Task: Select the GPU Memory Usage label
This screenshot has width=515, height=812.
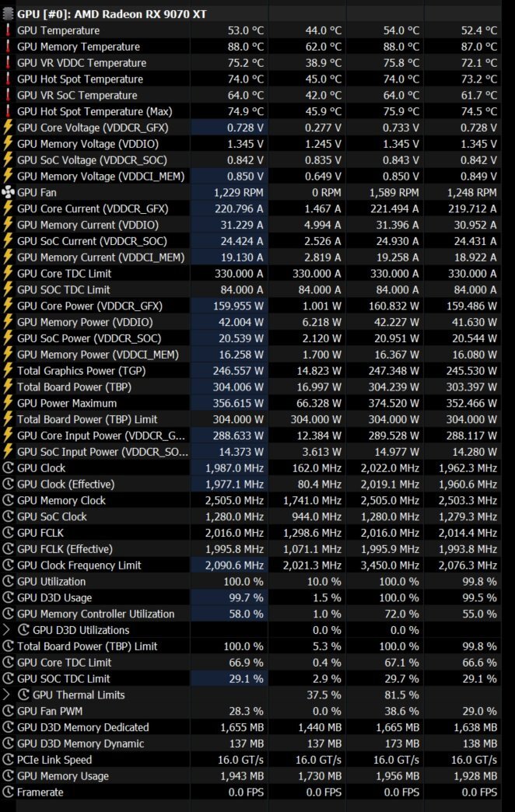Action: (63, 776)
